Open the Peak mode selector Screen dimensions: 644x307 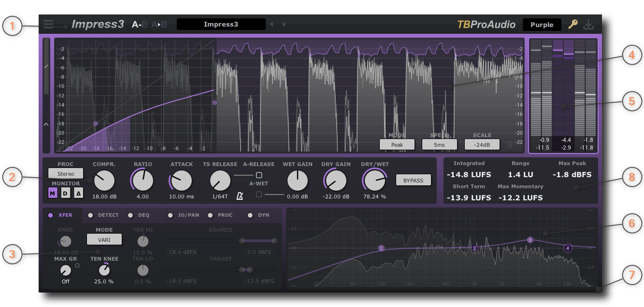tap(397, 144)
